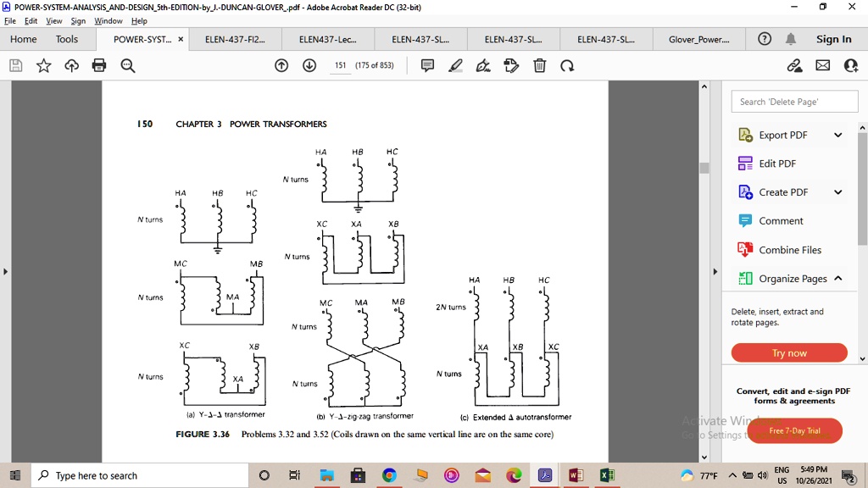The width and height of the screenshot is (868, 488).
Task: Open the File menu
Action: coord(10,21)
